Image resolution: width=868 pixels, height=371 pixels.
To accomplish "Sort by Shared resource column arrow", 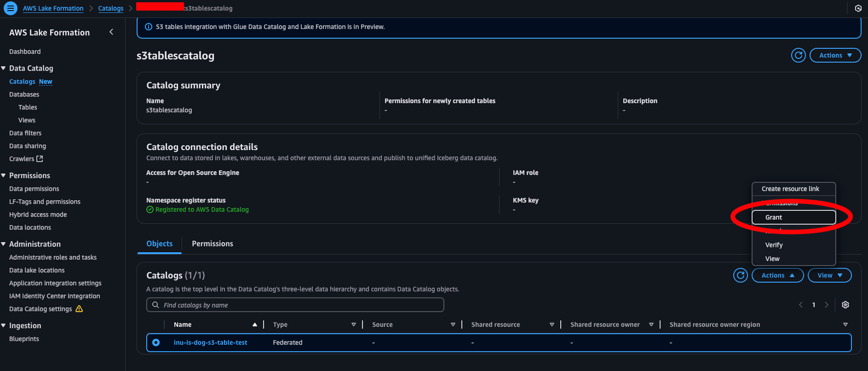I will (552, 325).
